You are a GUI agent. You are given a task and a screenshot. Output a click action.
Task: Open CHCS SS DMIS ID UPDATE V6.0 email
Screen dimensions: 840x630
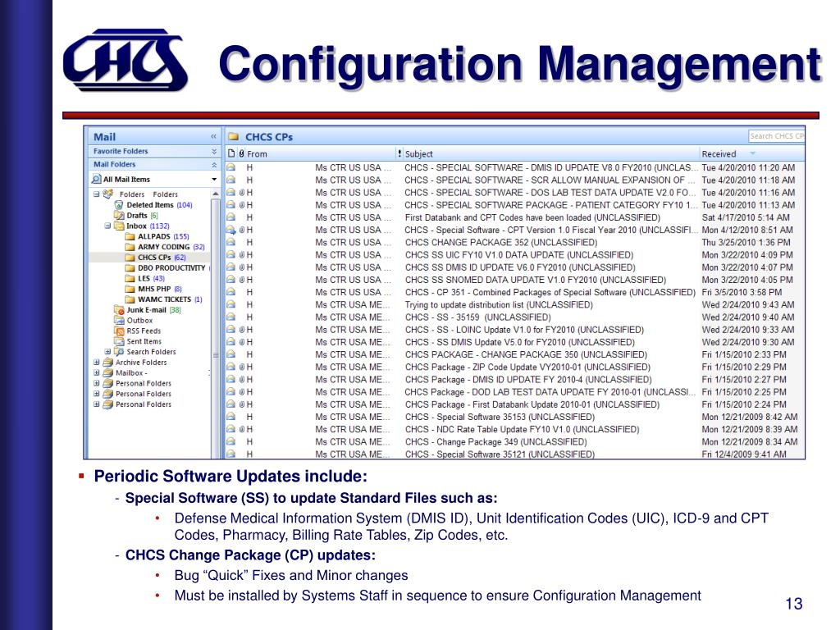pos(515,267)
